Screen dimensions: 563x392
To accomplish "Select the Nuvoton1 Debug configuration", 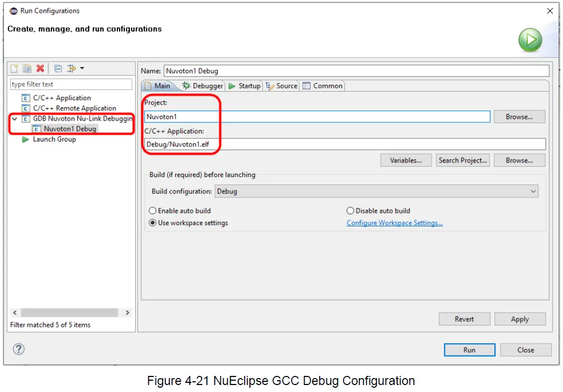I will point(70,129).
